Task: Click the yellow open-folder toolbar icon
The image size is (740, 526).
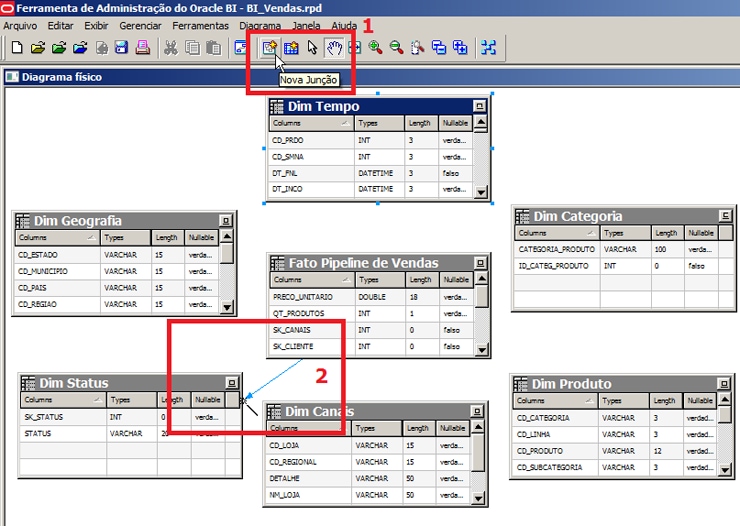Action: tap(38, 48)
